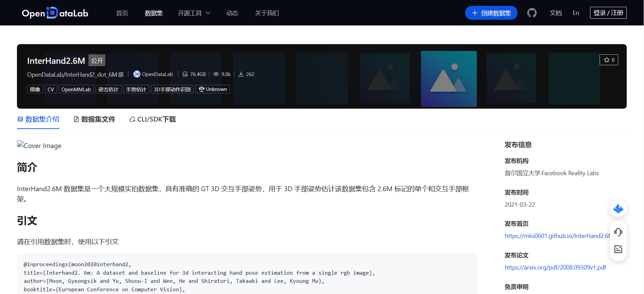The image size is (644, 294).
Task: Switch to the 数据集文件 tab
Action: coord(95,119)
